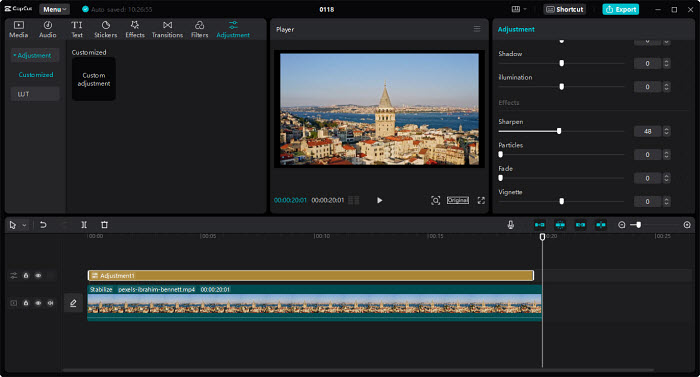Open the layout selector dropdown

(x=519, y=9)
